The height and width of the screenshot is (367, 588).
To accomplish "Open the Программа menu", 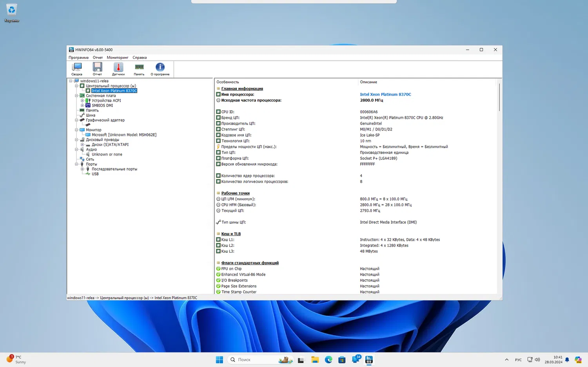I will 78,58.
